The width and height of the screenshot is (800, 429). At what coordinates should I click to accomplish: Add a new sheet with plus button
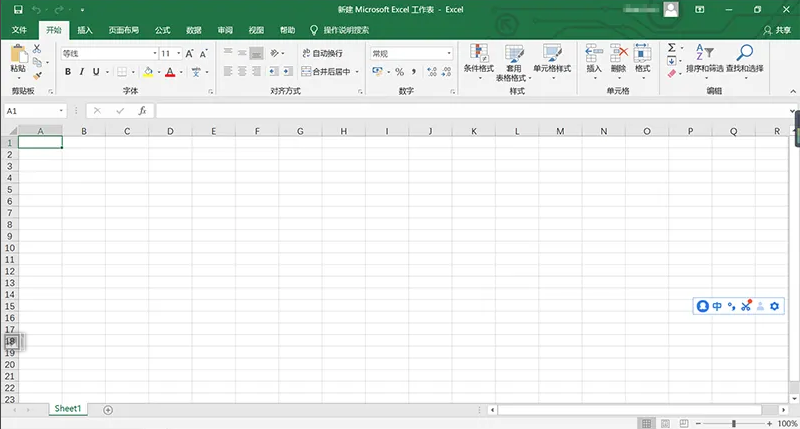(x=108, y=409)
